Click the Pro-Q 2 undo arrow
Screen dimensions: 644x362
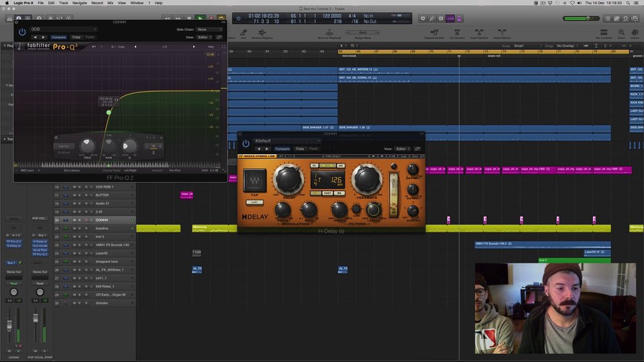click(94, 47)
